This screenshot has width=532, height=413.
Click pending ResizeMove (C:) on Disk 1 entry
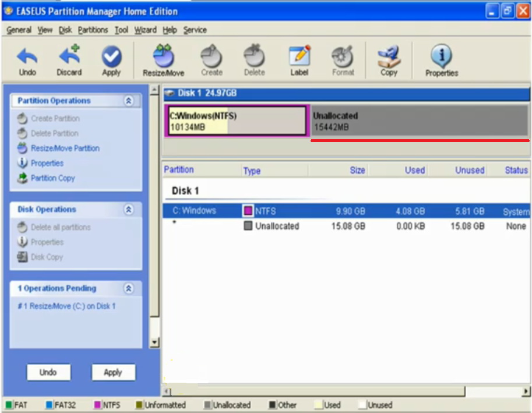[66, 306]
